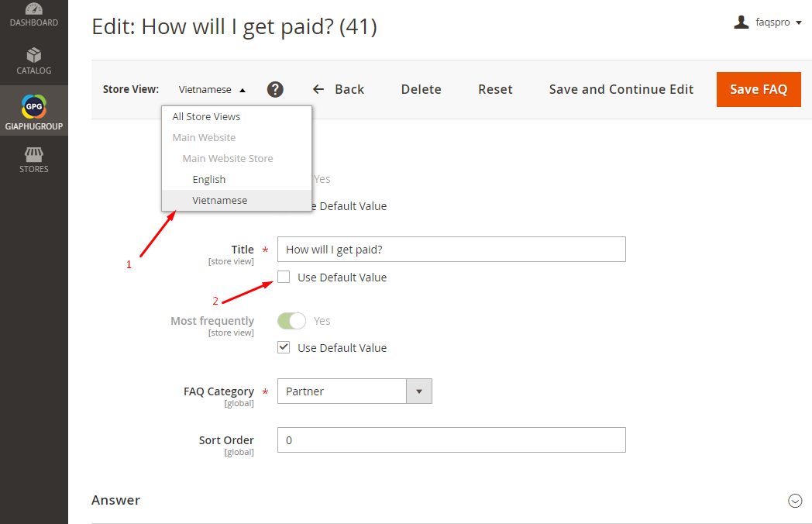Open the Dashboard sidebar icon
This screenshot has height=524, width=812.
coord(33,9)
